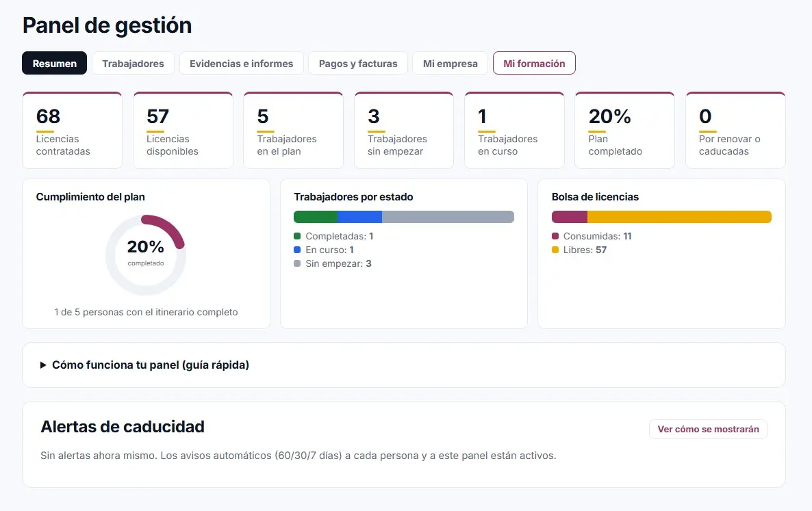Click the blue En curso bar segment

pyautogui.click(x=360, y=217)
